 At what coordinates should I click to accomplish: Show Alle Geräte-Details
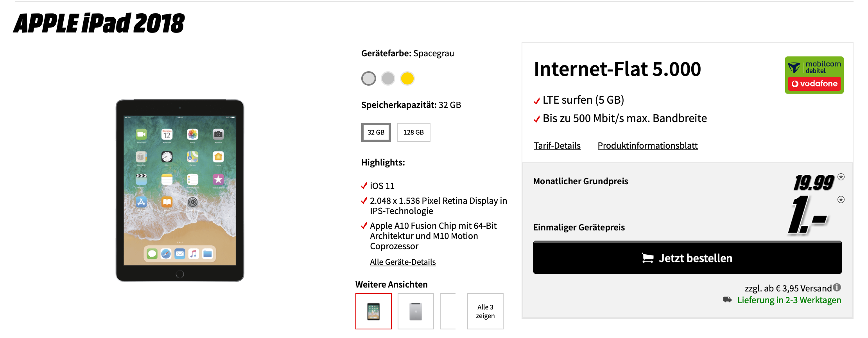pyautogui.click(x=403, y=262)
